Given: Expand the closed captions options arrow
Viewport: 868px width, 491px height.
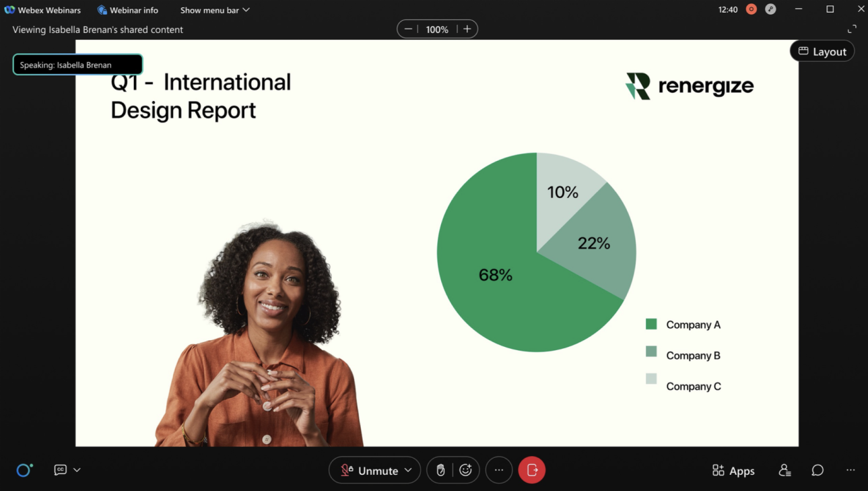Looking at the screenshot, I should tap(77, 470).
